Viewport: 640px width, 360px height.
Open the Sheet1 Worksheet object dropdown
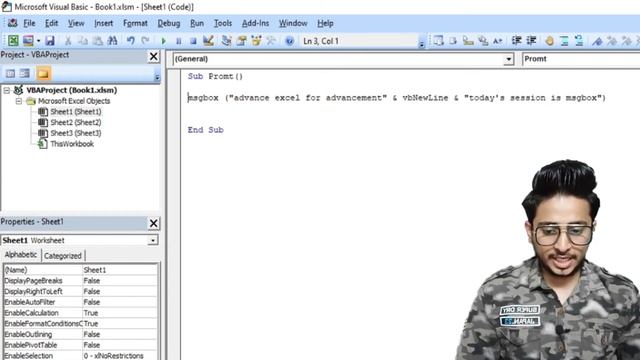click(x=153, y=240)
